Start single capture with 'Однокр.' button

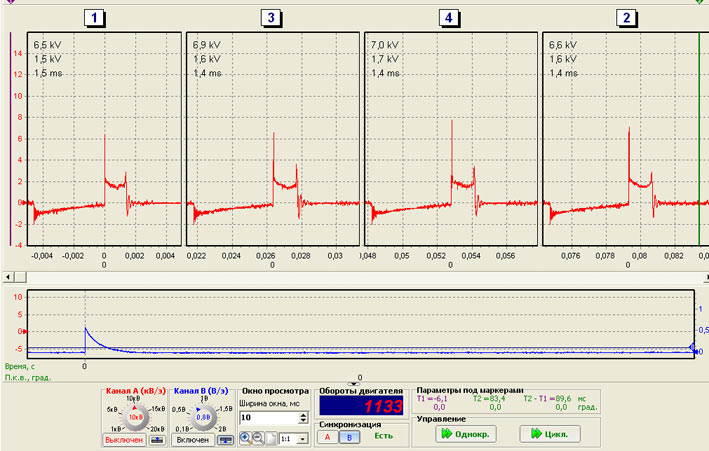click(466, 434)
